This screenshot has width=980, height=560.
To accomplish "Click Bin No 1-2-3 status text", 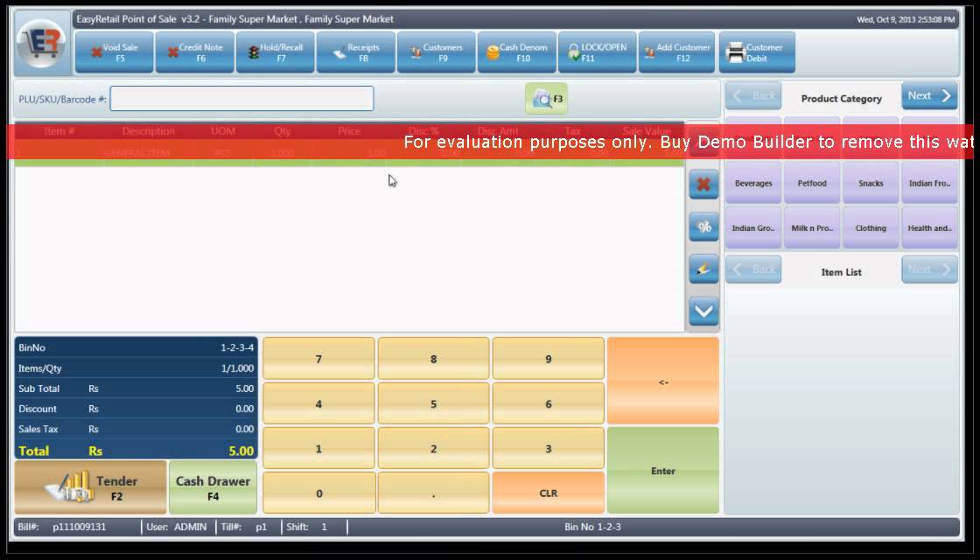I will tap(592, 527).
